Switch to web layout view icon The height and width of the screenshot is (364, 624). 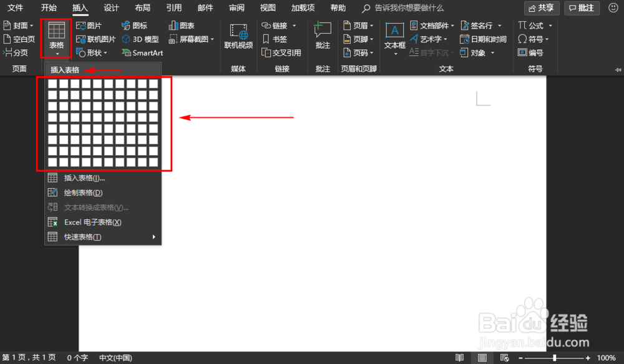click(504, 358)
